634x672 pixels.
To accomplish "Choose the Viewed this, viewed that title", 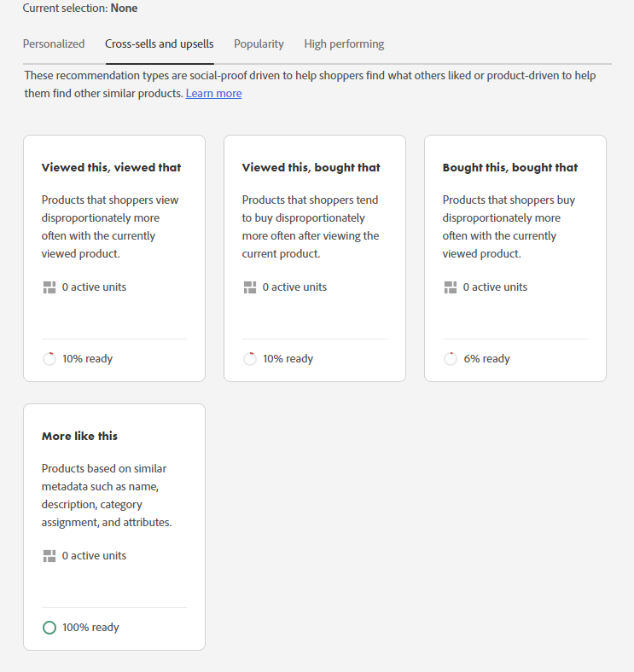I will (x=111, y=167).
